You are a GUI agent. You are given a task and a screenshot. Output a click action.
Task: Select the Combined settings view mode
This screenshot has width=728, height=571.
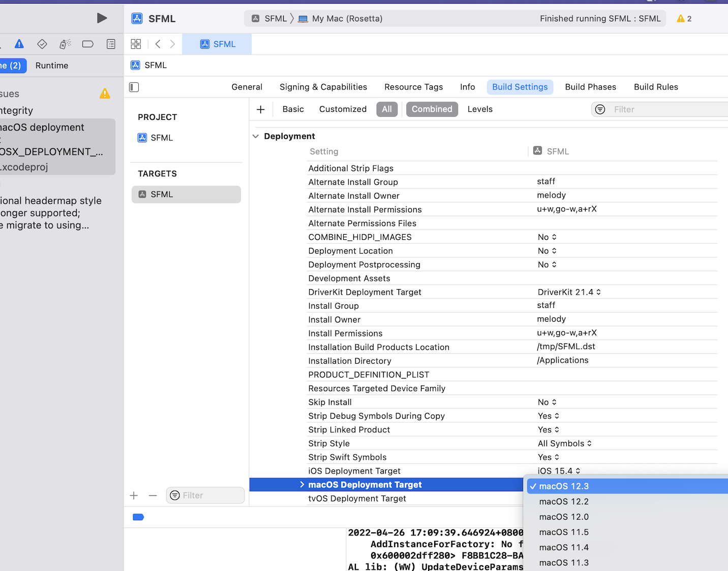432,109
